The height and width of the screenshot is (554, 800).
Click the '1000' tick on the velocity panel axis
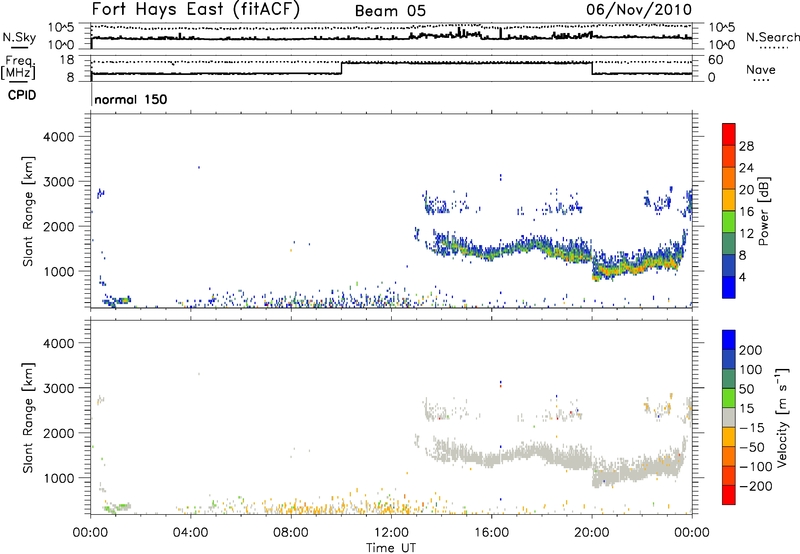[59, 478]
